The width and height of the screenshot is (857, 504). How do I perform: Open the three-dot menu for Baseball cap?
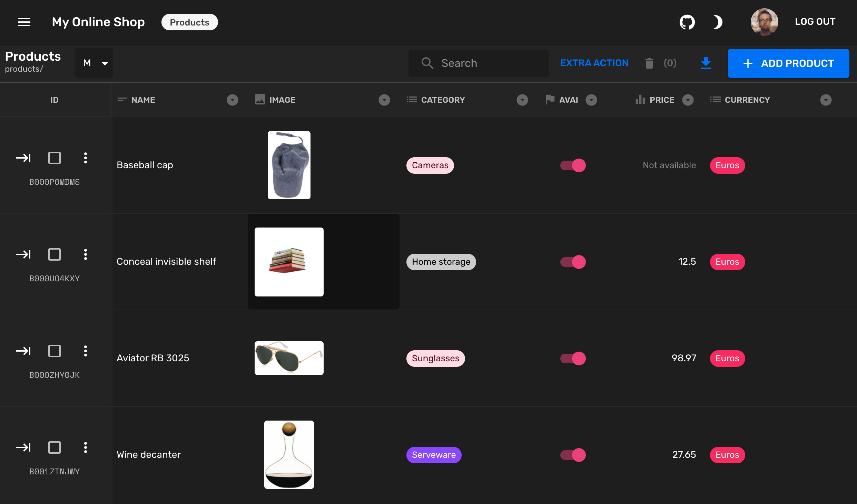[85, 158]
